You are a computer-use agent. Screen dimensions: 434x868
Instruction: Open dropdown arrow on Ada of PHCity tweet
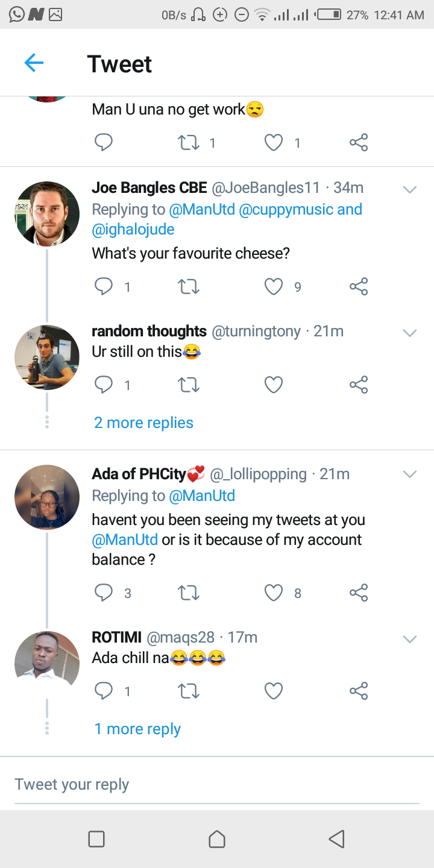[x=410, y=474]
